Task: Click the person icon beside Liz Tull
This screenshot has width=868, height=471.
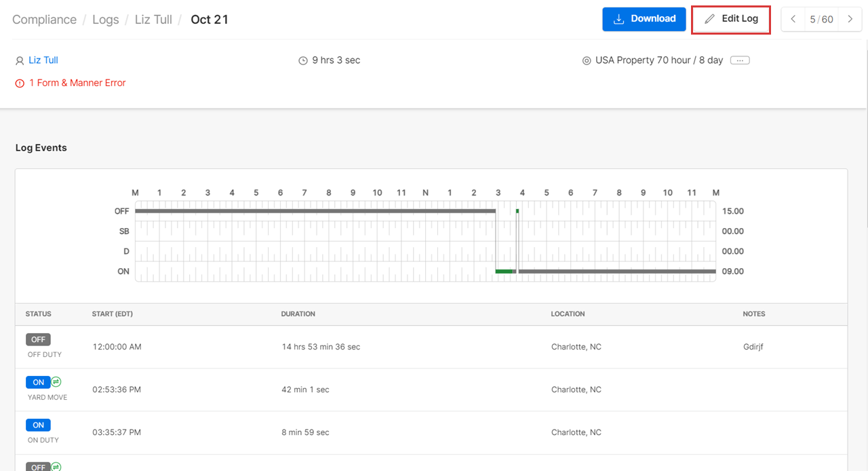Action: click(20, 61)
